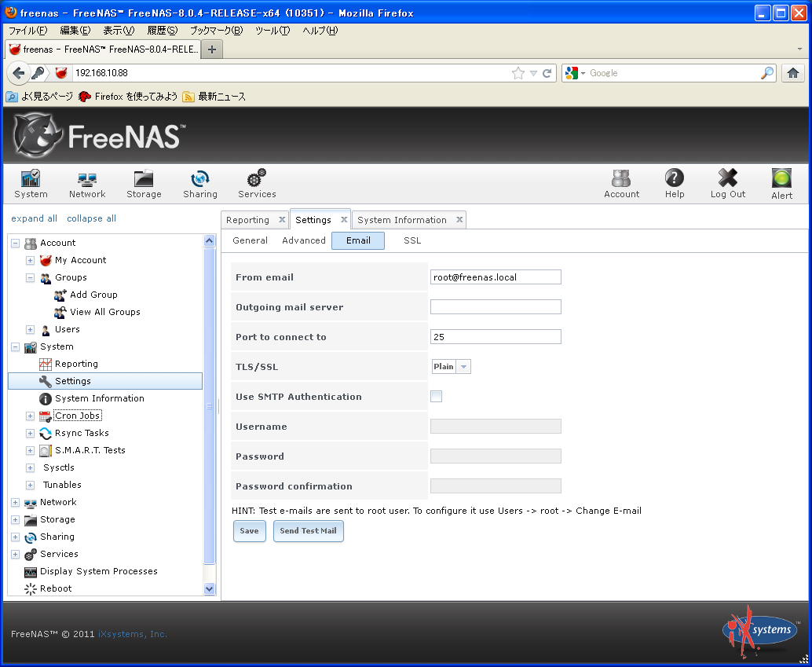The height and width of the screenshot is (667, 812).
Task: Open Display System Processes
Action: pyautogui.click(x=98, y=571)
